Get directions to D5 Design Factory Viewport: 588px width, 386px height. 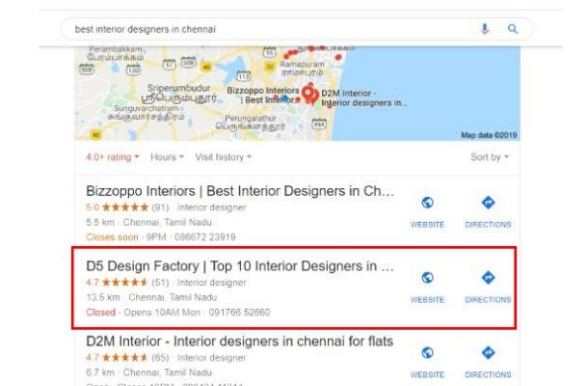488,278
